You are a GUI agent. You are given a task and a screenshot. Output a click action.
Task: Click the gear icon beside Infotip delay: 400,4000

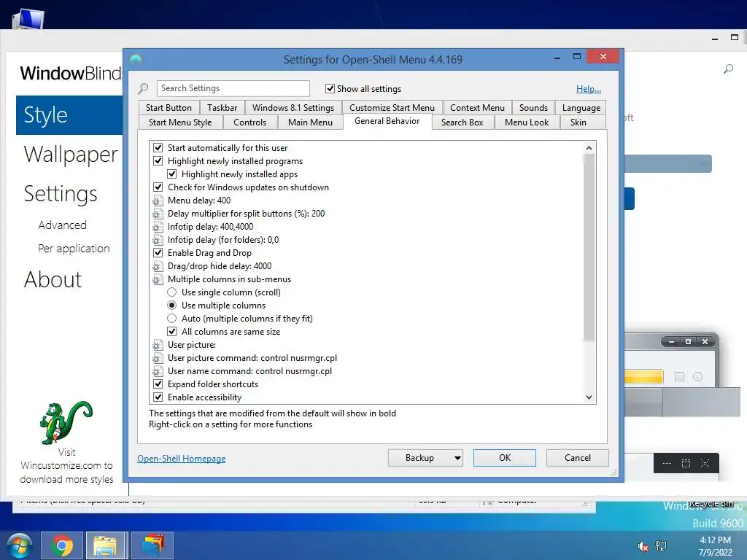pos(158,227)
